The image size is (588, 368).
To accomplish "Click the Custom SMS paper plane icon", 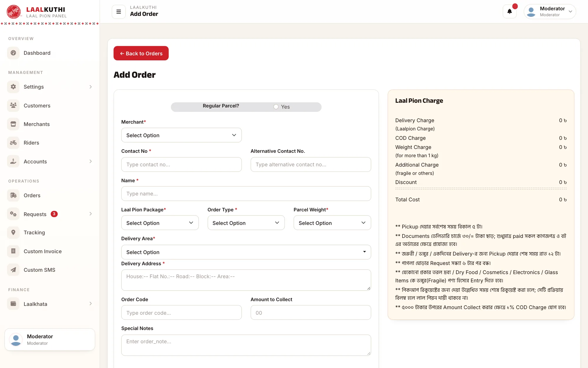I will (x=13, y=270).
